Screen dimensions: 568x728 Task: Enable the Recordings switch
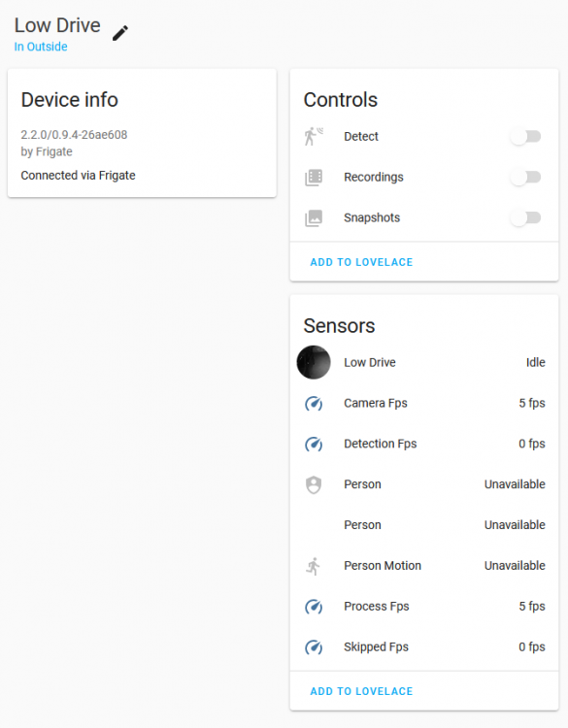point(525,177)
